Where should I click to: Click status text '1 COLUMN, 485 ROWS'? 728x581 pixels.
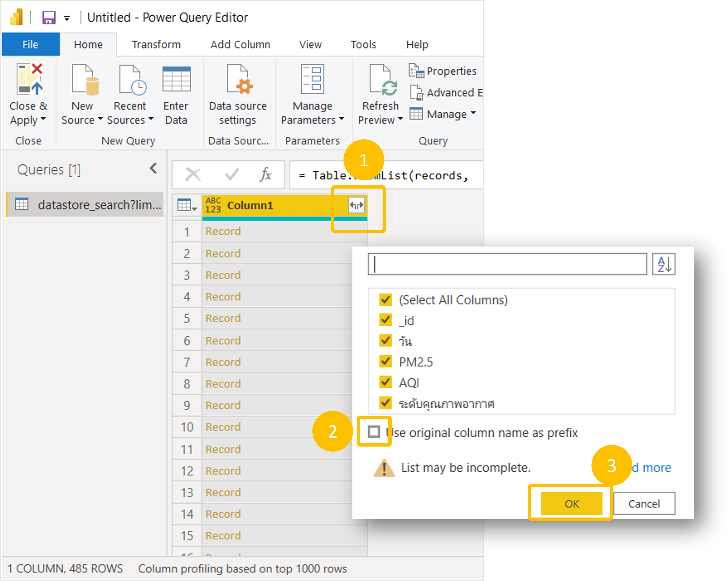65,568
